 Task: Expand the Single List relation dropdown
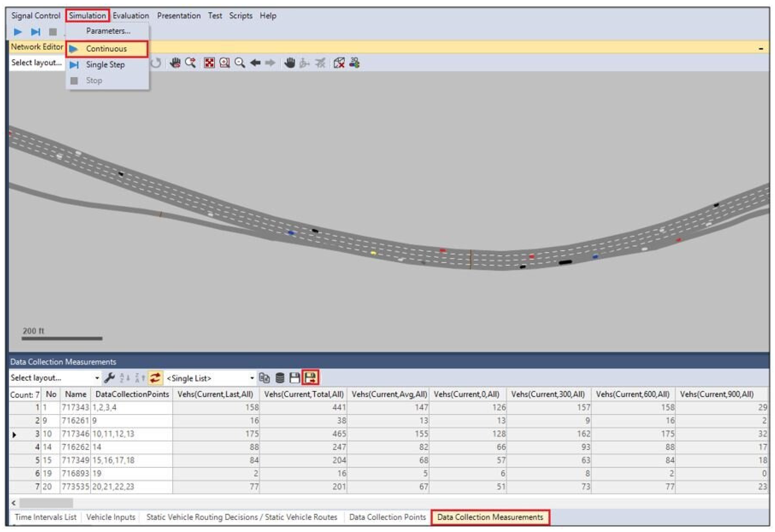252,378
